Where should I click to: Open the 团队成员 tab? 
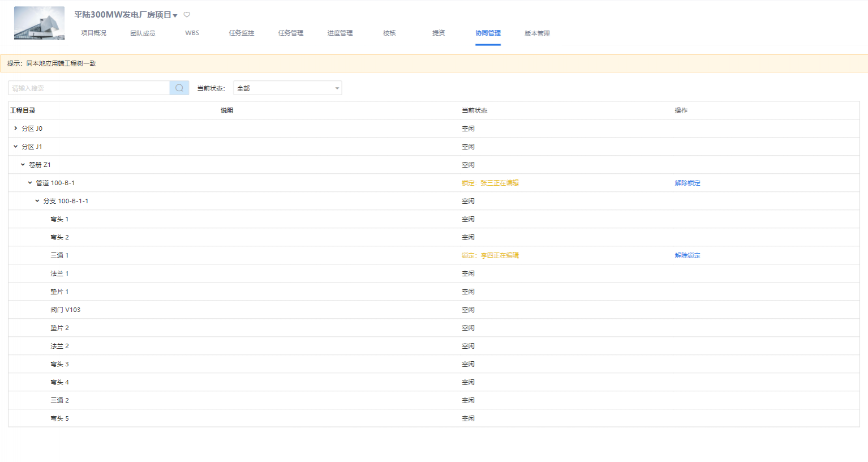(x=143, y=33)
